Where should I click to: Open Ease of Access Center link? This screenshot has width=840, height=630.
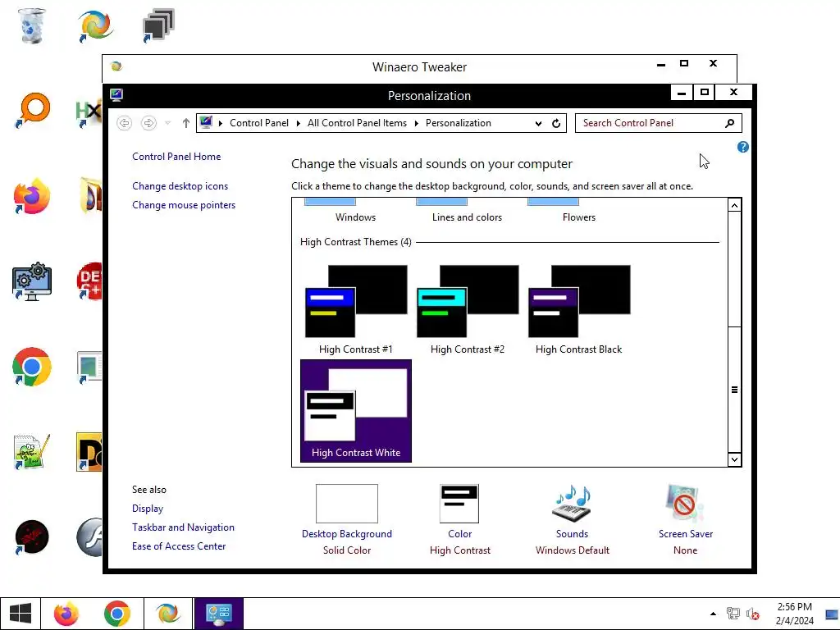179,546
